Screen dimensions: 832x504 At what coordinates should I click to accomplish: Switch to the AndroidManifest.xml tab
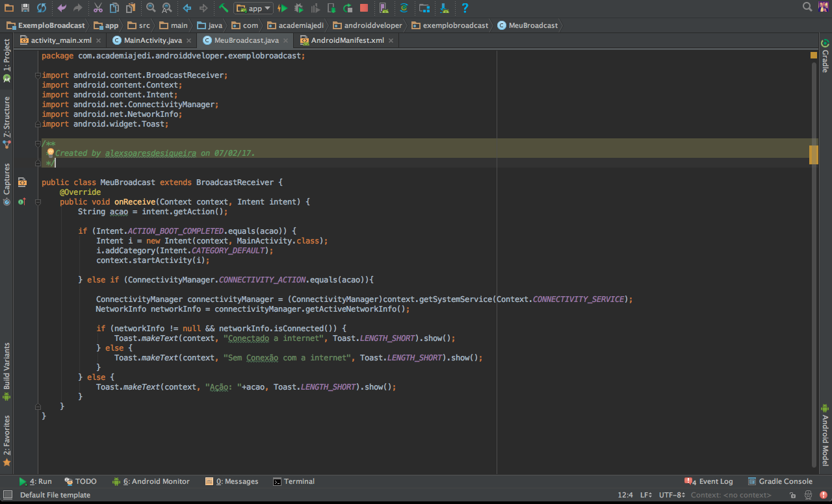coord(347,40)
